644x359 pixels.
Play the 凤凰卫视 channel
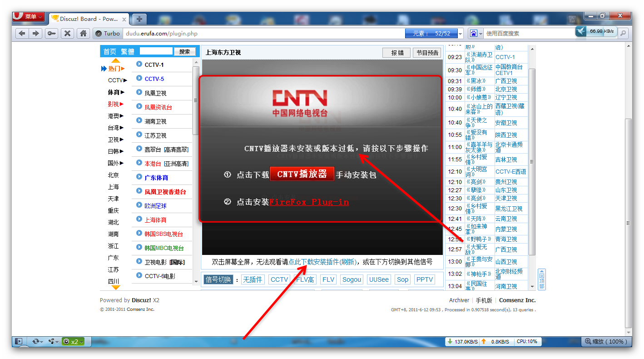[155, 93]
